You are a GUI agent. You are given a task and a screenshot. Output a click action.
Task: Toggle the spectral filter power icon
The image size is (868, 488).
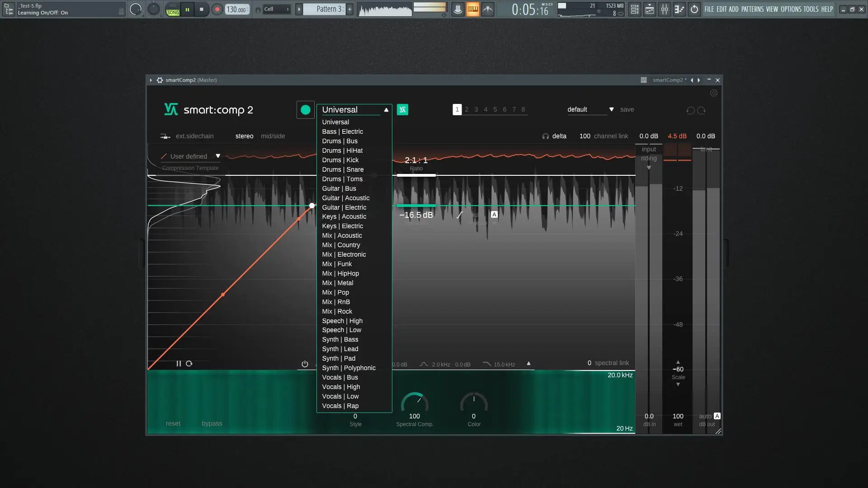pyautogui.click(x=305, y=364)
